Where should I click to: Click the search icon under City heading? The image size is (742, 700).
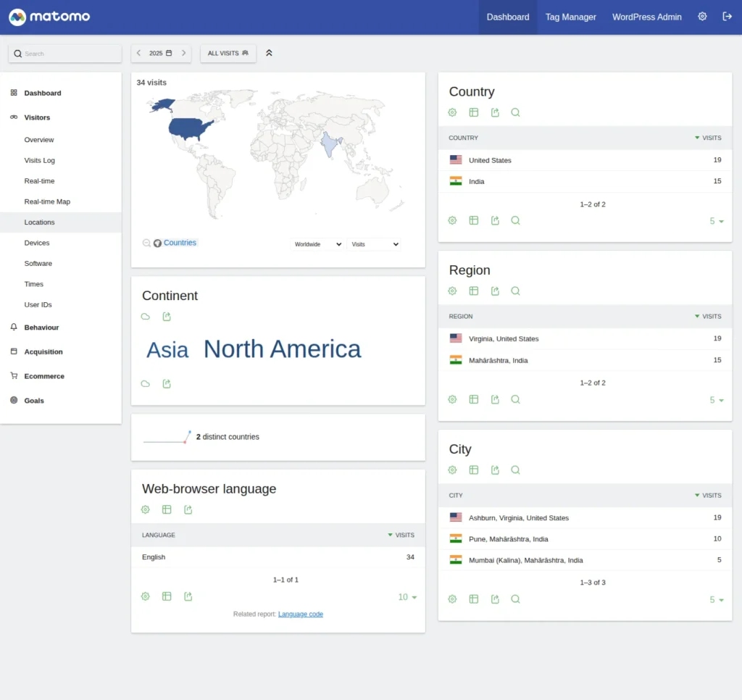515,470
